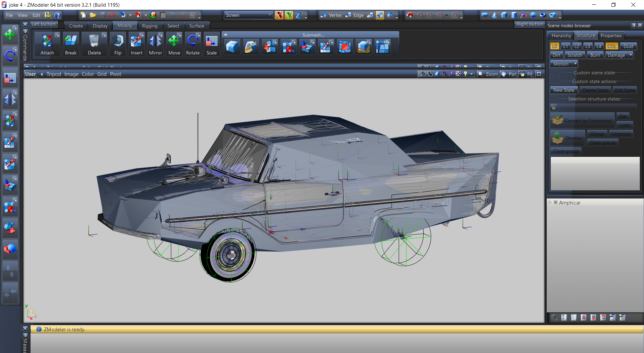Switch to the Rigging tab
The width and height of the screenshot is (644, 353).
[x=150, y=26]
